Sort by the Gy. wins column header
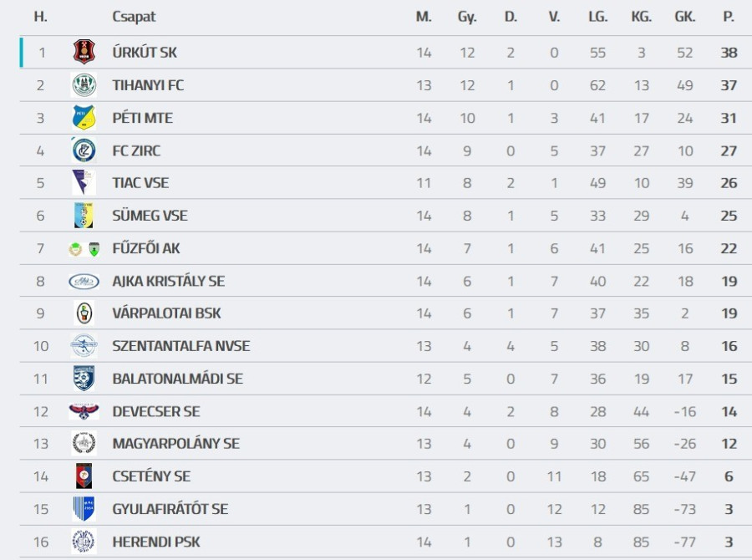752x560 pixels. pyautogui.click(x=467, y=17)
